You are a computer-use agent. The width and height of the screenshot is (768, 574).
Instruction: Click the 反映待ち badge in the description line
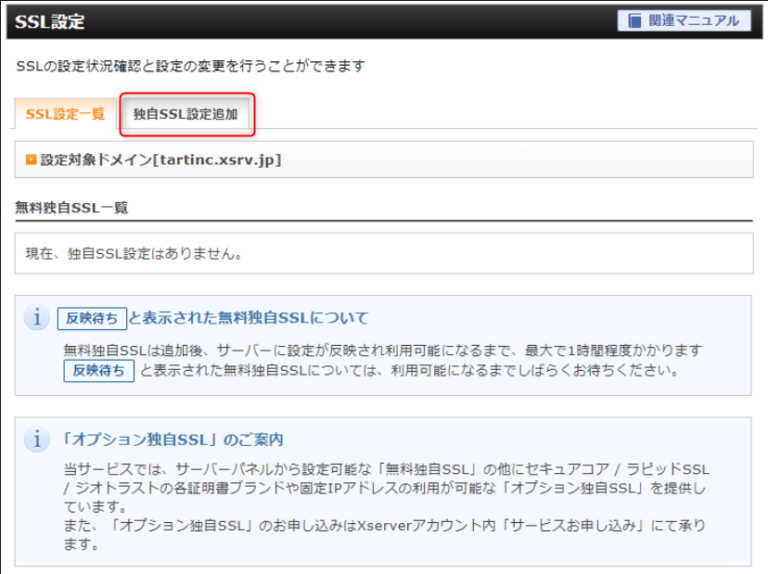click(x=99, y=371)
